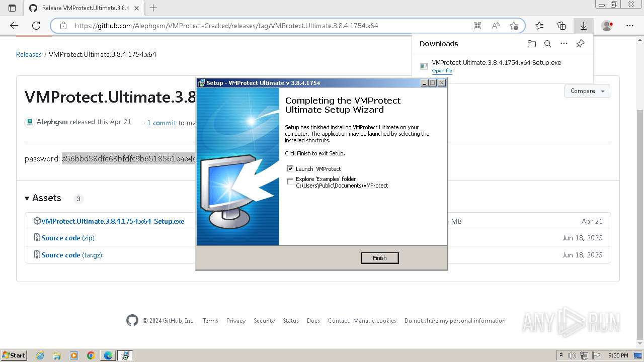The image size is (644, 362).
Task: Pin the Downloads panel
Action: click(x=580, y=44)
